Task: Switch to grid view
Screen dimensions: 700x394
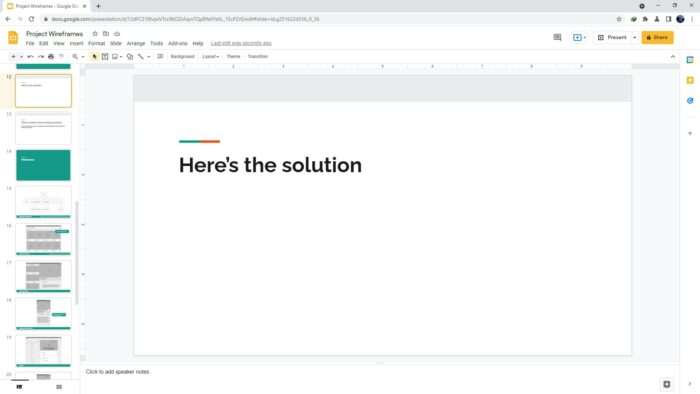Action: [x=59, y=386]
